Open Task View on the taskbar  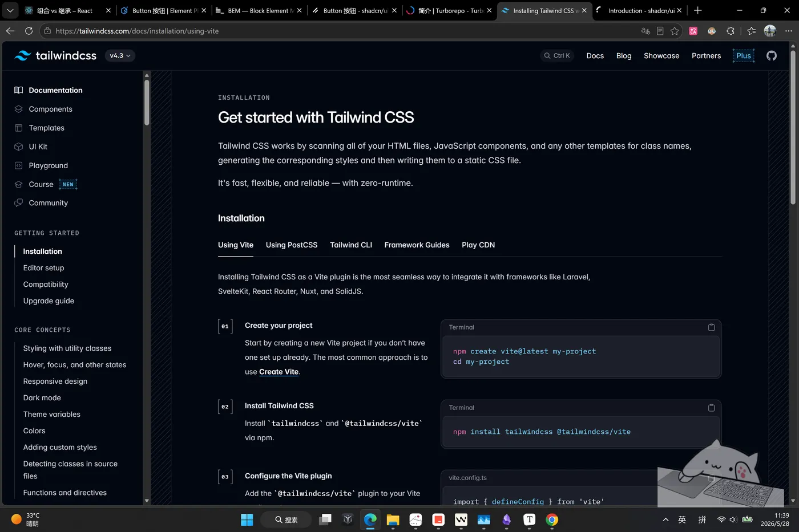pyautogui.click(x=325, y=519)
